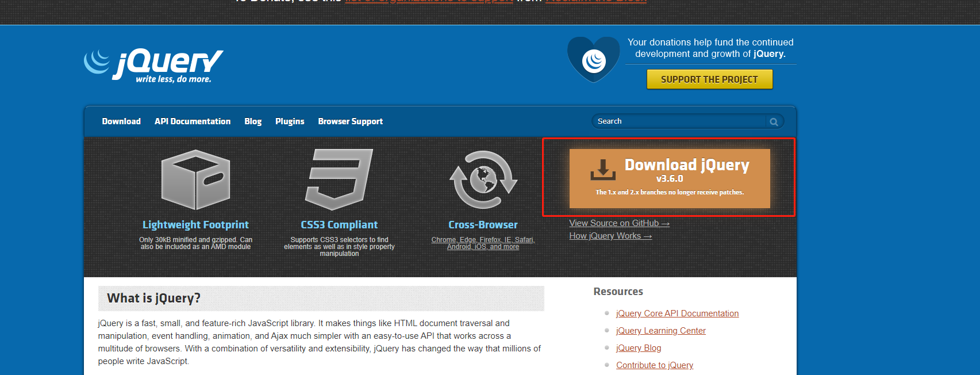Click 'Supports CSS3 selectors' description text
The width and height of the screenshot is (980, 375).
click(x=339, y=247)
